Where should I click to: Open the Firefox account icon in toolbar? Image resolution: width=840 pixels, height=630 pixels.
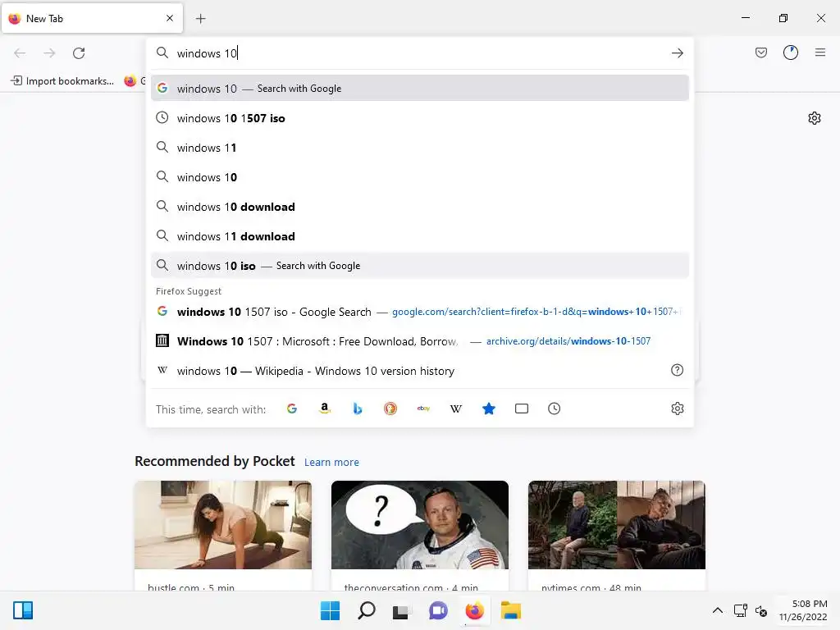click(x=790, y=52)
